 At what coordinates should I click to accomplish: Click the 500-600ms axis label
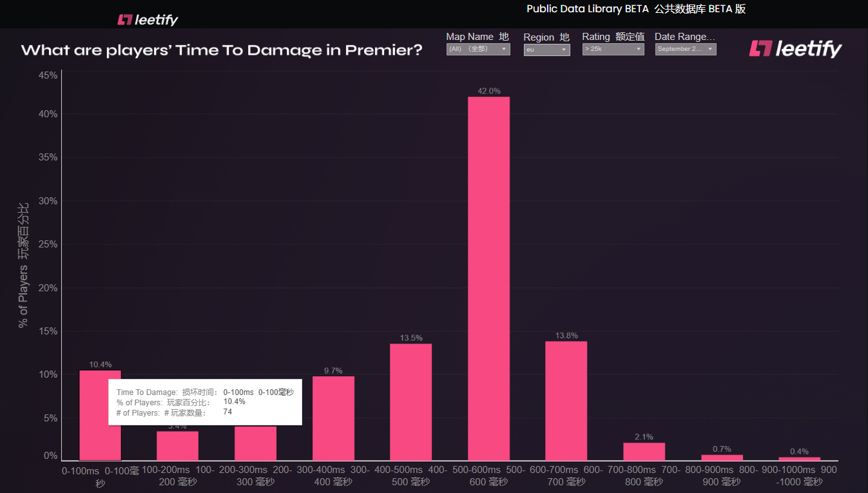click(488, 476)
